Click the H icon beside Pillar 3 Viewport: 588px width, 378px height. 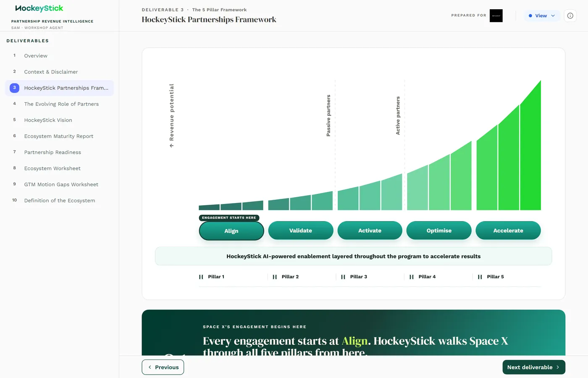tap(343, 277)
